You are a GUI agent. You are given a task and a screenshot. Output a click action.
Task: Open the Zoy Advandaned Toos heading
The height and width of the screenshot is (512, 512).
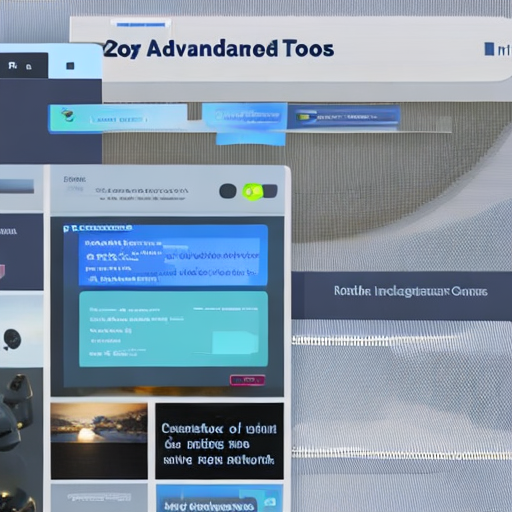(219, 49)
